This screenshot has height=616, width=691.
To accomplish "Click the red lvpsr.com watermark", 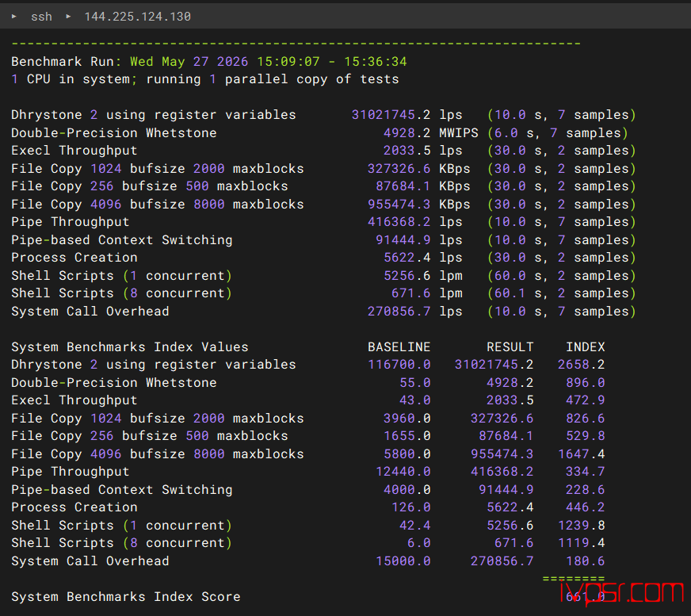I will tap(622, 593).
